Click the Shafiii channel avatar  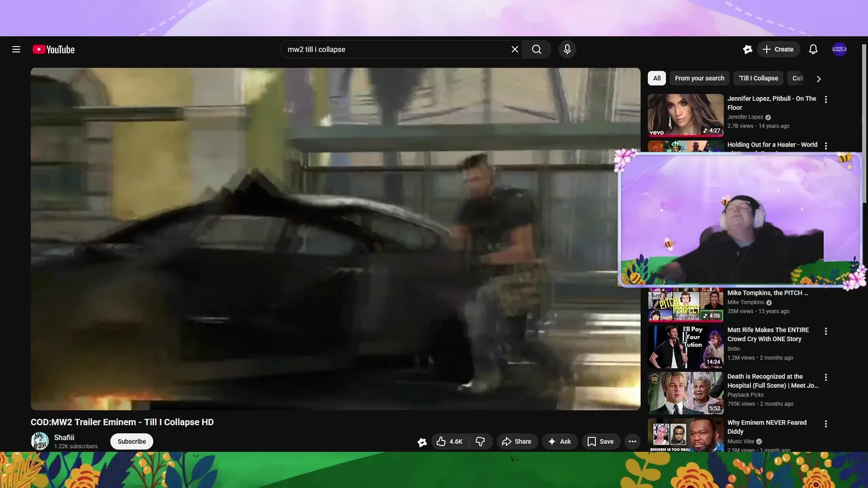click(x=40, y=441)
